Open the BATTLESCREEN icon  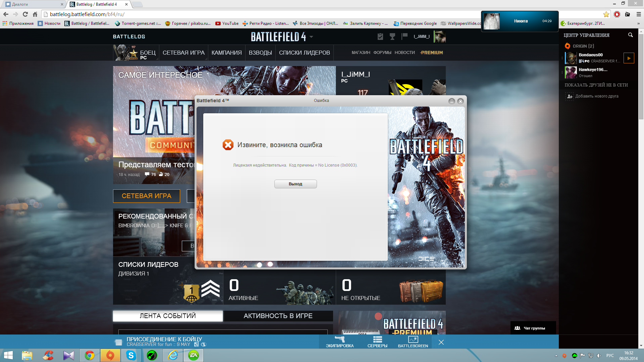(413, 342)
